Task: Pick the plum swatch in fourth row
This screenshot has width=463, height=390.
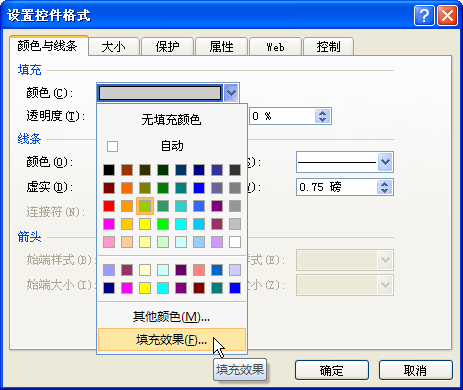Action: tap(217, 224)
